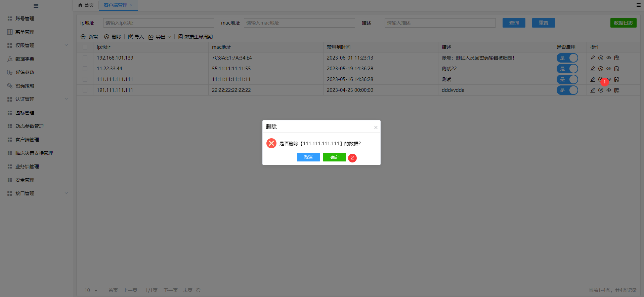The height and width of the screenshot is (297, 644).
Task: Edit row 11.22.33.44 with pencil icon
Action: coord(593,69)
